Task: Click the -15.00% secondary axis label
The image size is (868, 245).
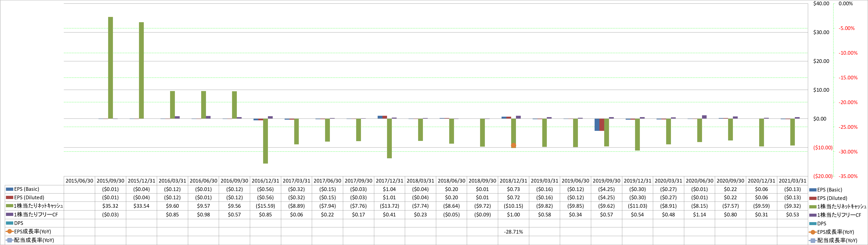Action: [x=848, y=78]
